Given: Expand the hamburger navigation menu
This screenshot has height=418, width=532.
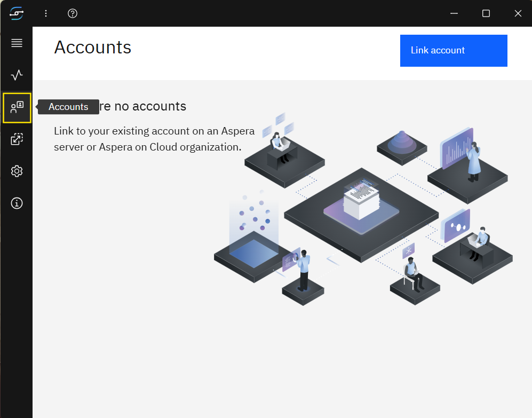Looking at the screenshot, I should click(x=17, y=43).
